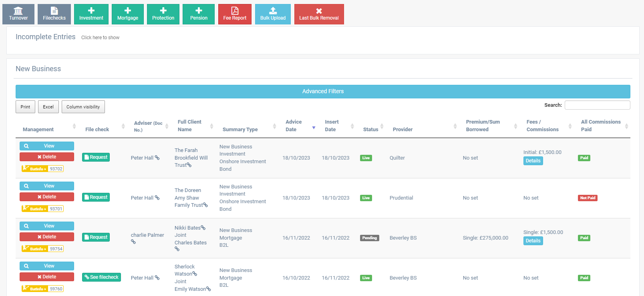Open link icon beside Peter Hall in Prudential row
644x296 pixels.
tap(157, 198)
